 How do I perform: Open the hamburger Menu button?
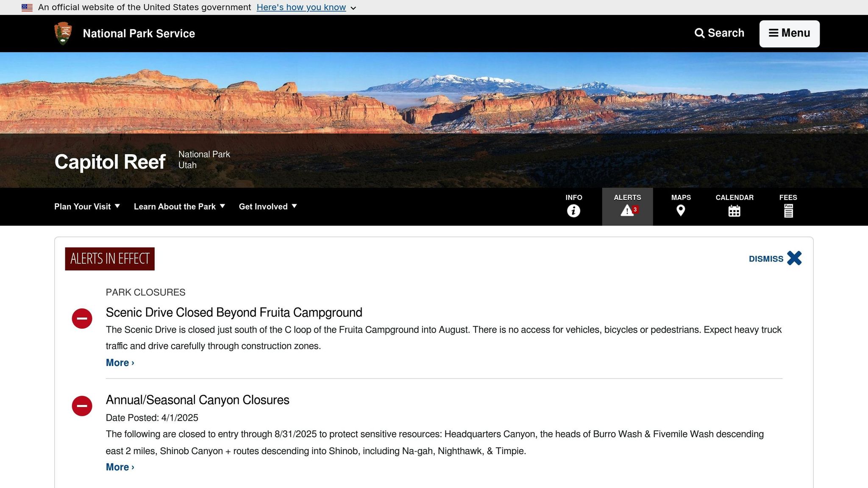coord(789,33)
